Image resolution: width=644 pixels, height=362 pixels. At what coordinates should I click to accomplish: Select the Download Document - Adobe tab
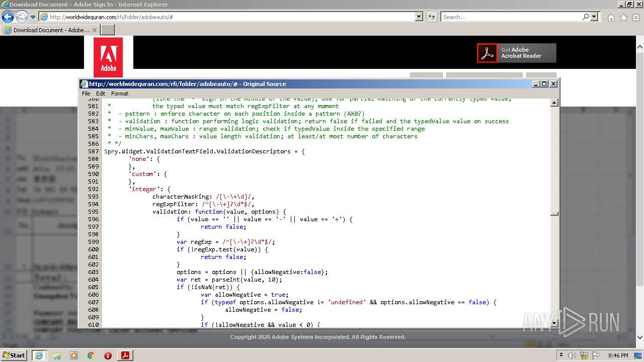point(50,30)
